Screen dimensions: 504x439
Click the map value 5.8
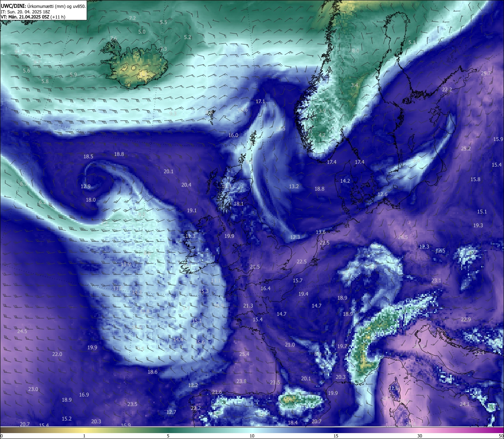(x=45, y=82)
